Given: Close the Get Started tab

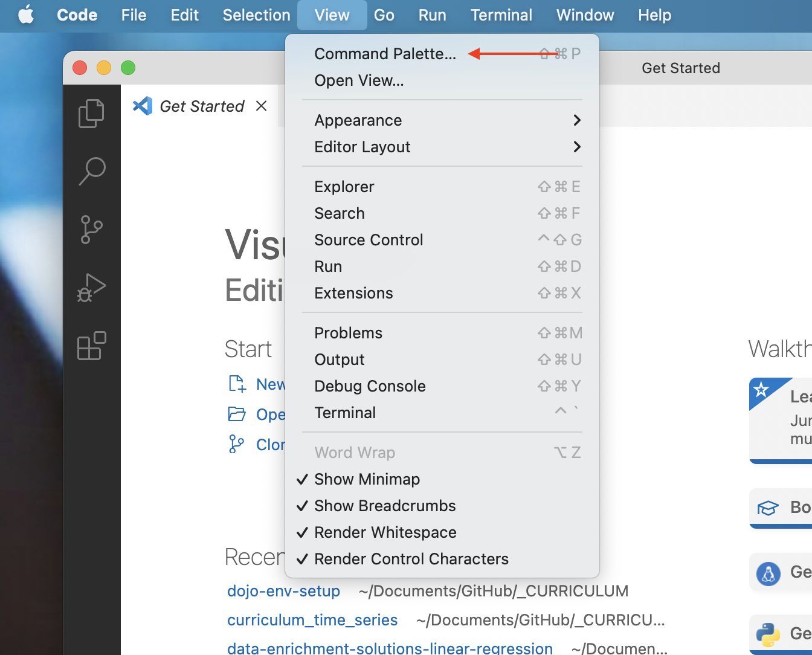Looking at the screenshot, I should click(x=261, y=106).
